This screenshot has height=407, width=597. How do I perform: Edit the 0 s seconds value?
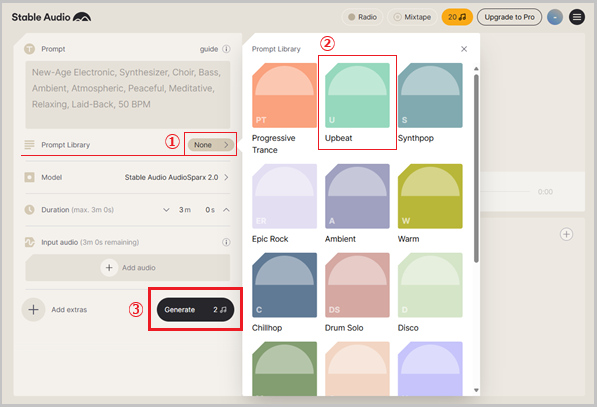coord(210,210)
